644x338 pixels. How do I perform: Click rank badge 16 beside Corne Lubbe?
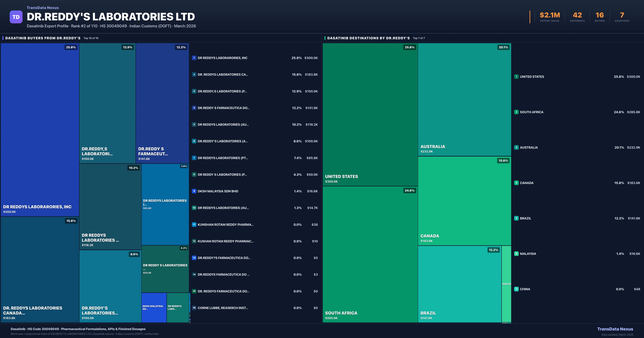[194, 308]
